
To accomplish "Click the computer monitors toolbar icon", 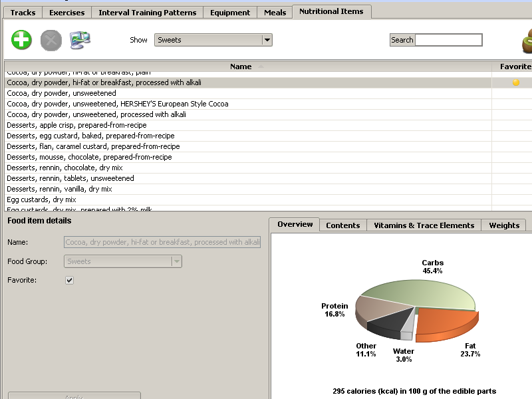I will point(80,40).
